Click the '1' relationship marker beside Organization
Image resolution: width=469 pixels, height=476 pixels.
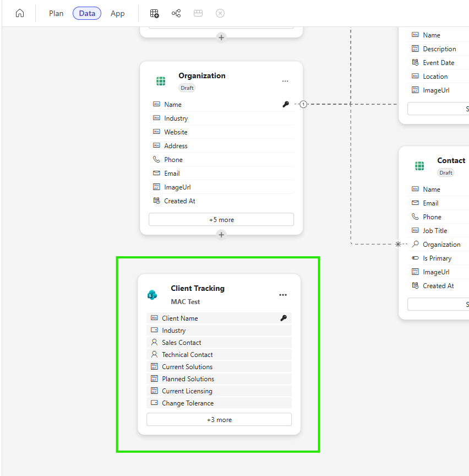pyautogui.click(x=303, y=105)
